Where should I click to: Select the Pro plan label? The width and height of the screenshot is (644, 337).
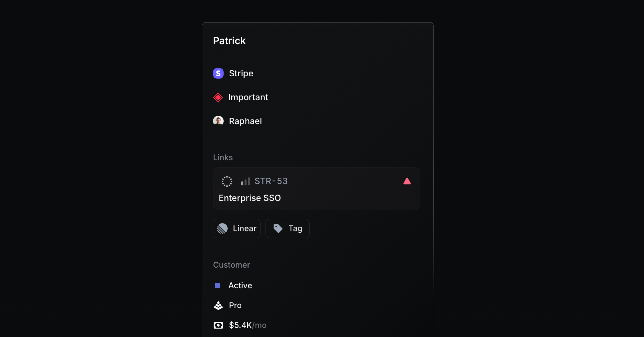point(235,305)
